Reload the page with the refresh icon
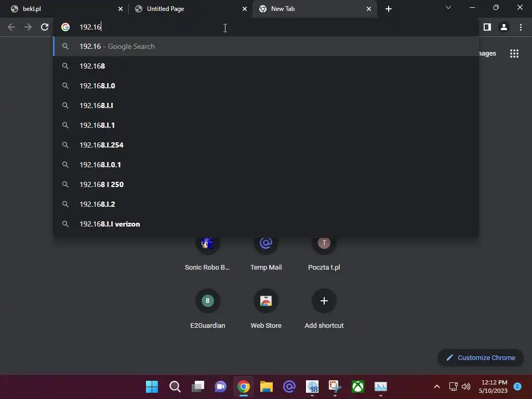This screenshot has height=399, width=532. point(45,27)
